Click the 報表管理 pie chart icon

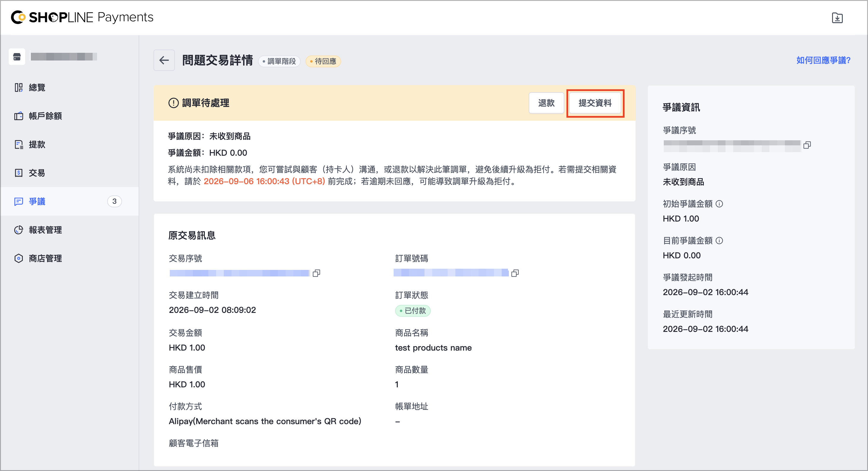[x=18, y=230]
